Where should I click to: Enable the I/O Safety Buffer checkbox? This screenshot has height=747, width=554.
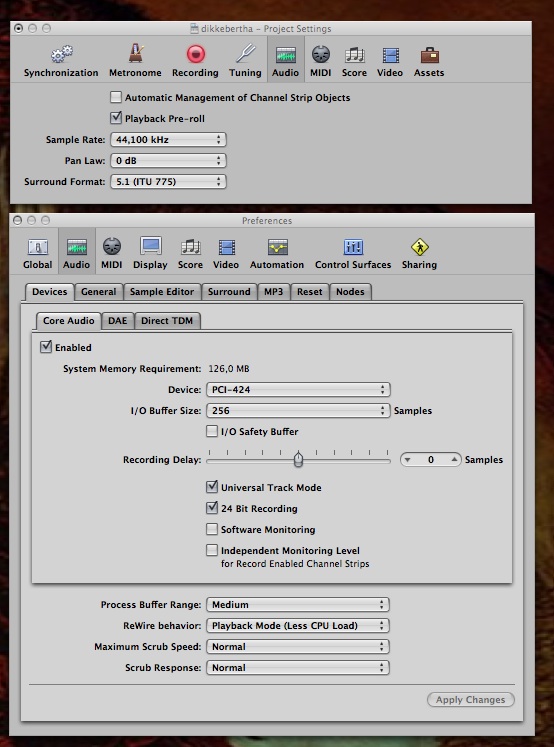[212, 431]
